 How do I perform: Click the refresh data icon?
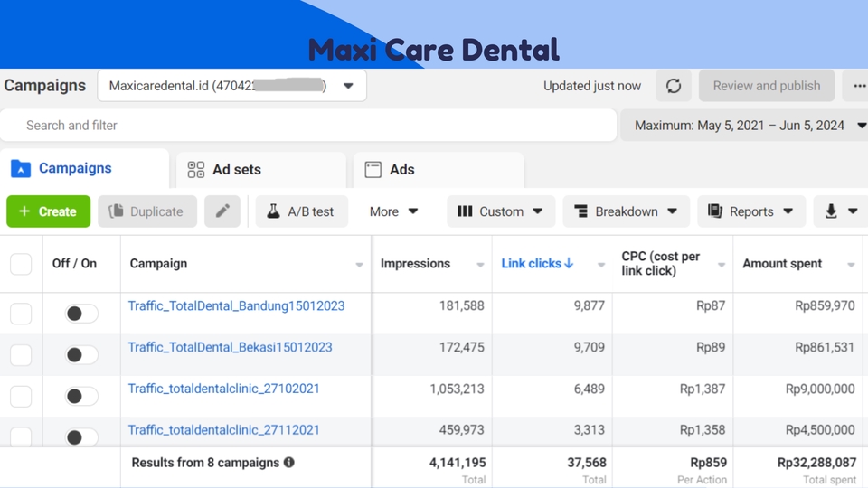[673, 86]
